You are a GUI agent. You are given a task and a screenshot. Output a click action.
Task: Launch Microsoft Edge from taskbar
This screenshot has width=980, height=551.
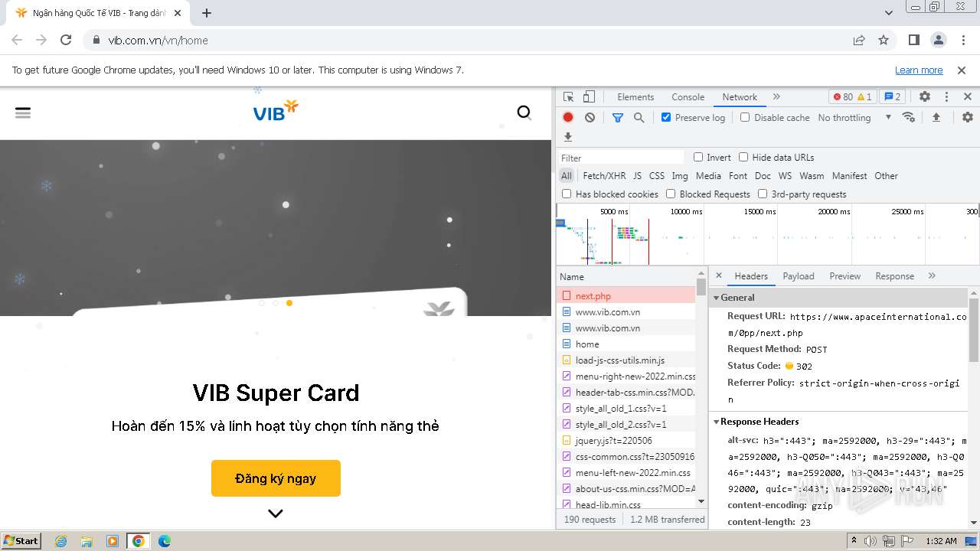coord(165,541)
